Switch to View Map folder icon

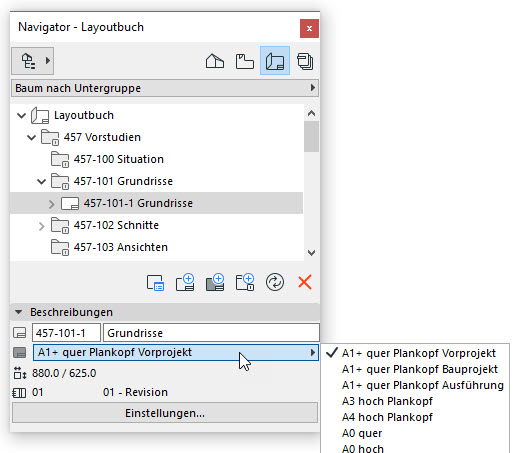(245, 61)
